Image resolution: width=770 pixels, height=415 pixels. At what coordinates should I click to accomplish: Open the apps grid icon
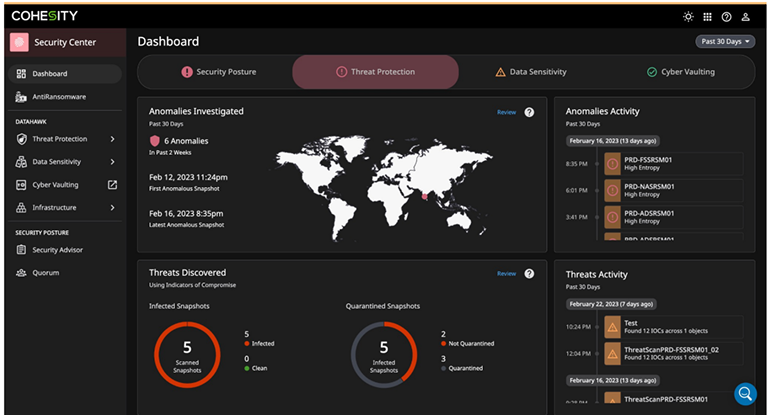707,17
